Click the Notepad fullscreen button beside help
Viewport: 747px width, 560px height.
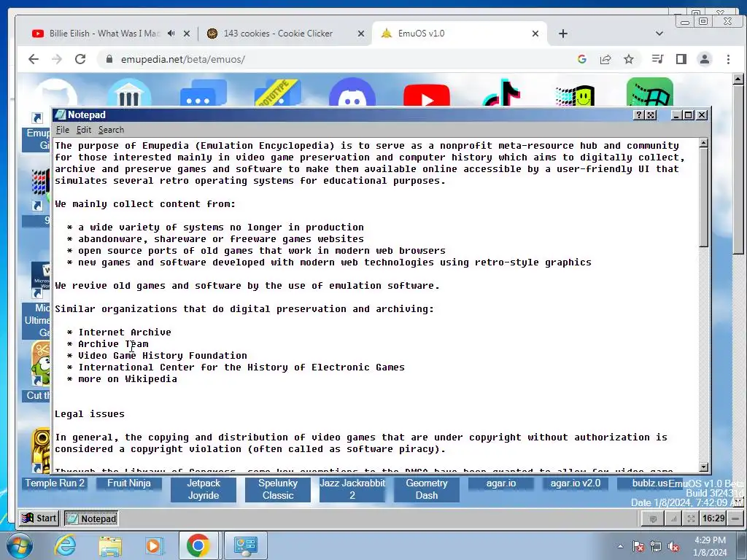(x=651, y=115)
